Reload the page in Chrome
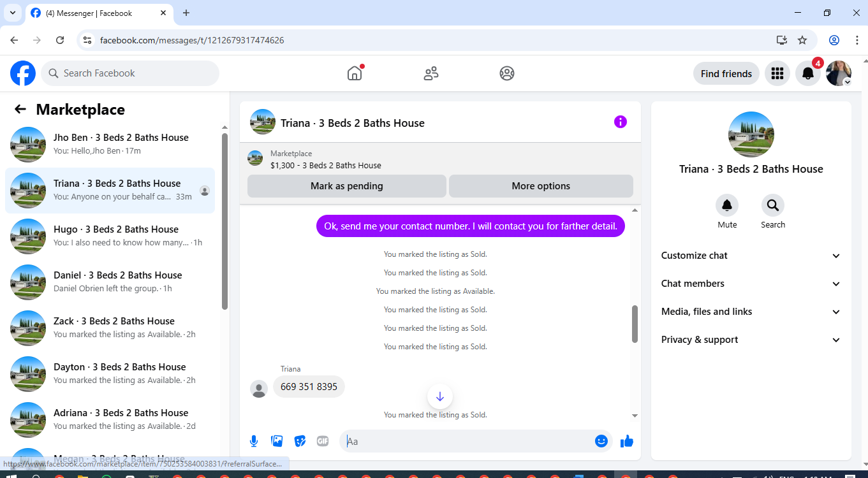Image resolution: width=868 pixels, height=478 pixels. point(60,40)
